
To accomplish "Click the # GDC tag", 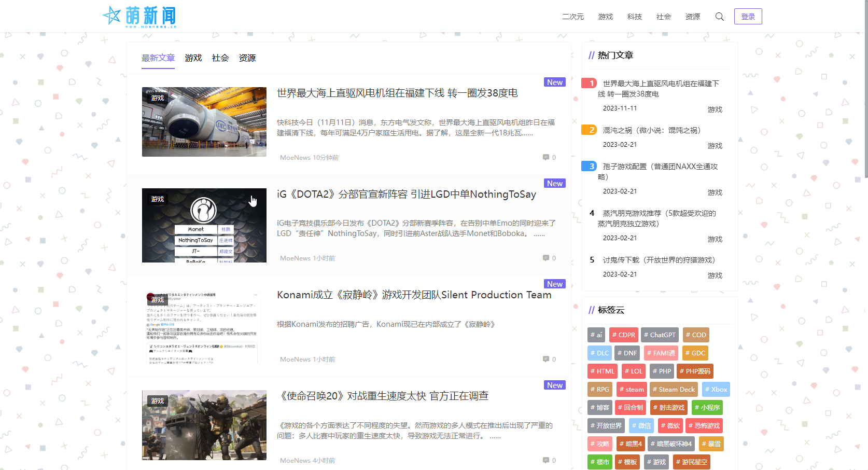I will tap(695, 353).
